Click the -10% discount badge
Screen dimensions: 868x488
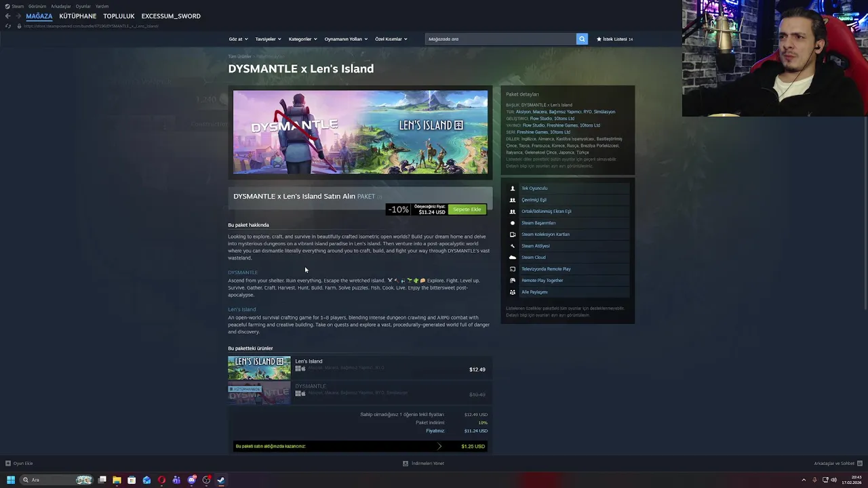coord(399,209)
